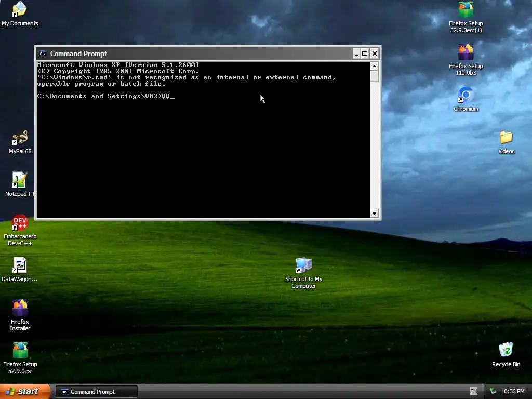
Task: Click the console scrollbar down arrow
Action: pos(374,214)
